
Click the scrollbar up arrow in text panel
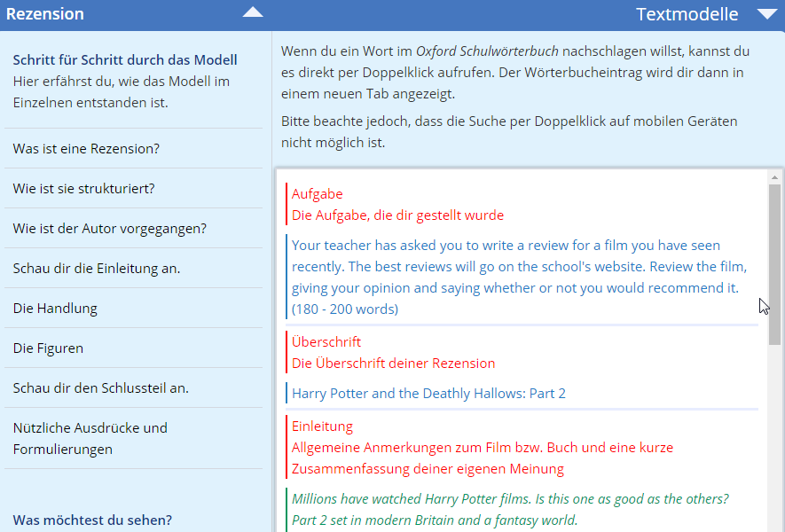(x=774, y=176)
